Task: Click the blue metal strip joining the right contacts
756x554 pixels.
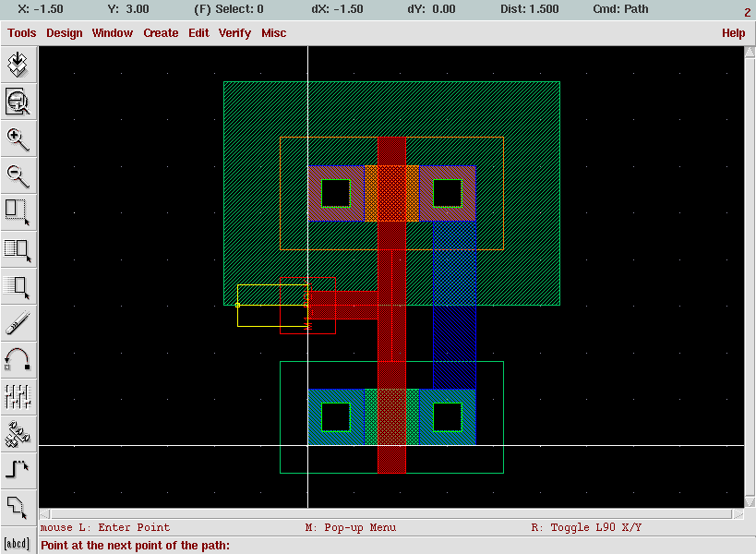Action: 454,305
